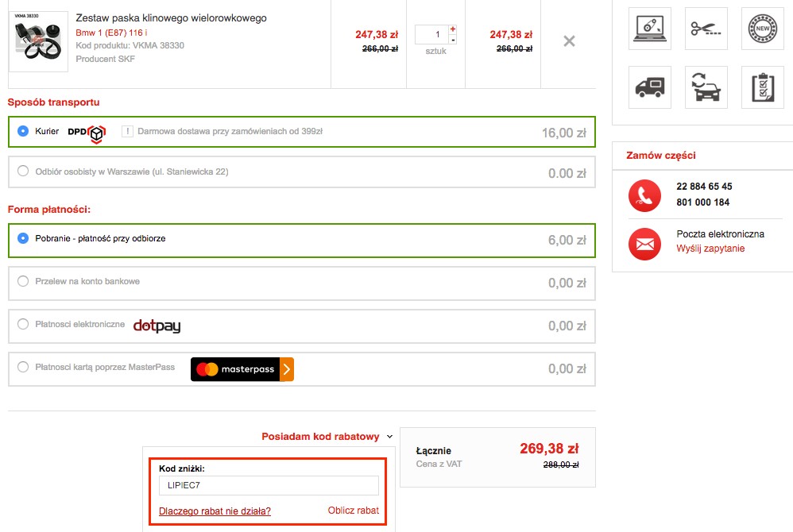Viewport: 793px width, 532px height.
Task: Select Kurier DPD delivery option
Action: pos(23,131)
